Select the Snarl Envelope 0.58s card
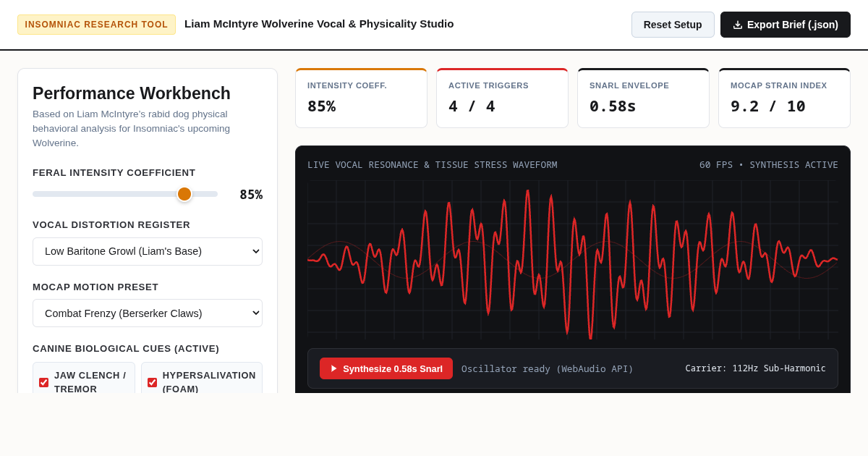 point(643,98)
